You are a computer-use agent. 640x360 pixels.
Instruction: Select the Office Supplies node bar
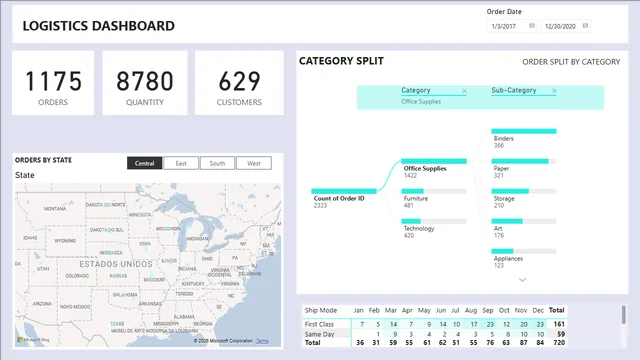434,161
